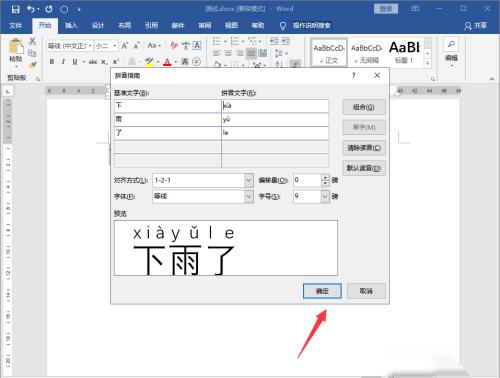Click the Phonetic Guide icon in ribbon
The width and height of the screenshot is (500, 378).
point(185,46)
